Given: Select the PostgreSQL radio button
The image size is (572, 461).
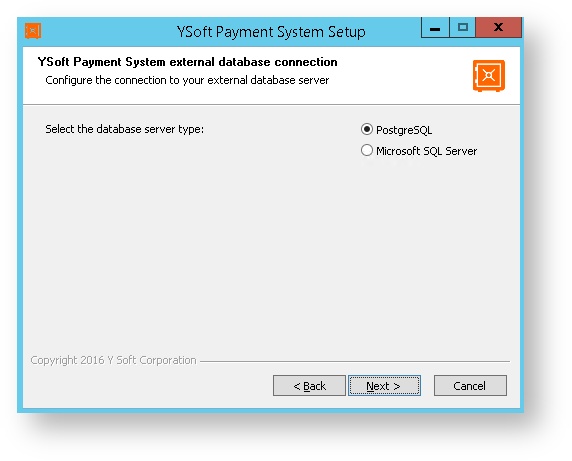Looking at the screenshot, I should pyautogui.click(x=367, y=129).
